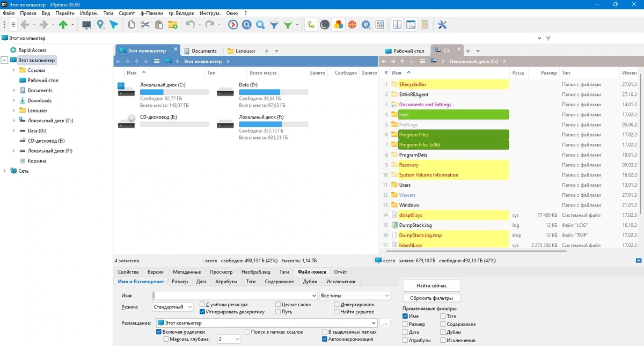The width and height of the screenshot is (644, 346).
Task: Uncheck 'Включая подпапки' checkbox
Action: (159, 332)
